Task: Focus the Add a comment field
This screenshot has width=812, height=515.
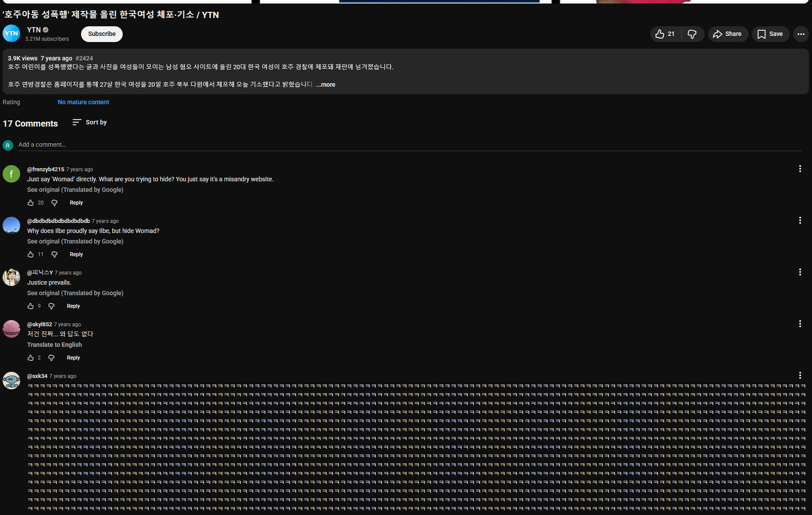Action: click(x=410, y=145)
